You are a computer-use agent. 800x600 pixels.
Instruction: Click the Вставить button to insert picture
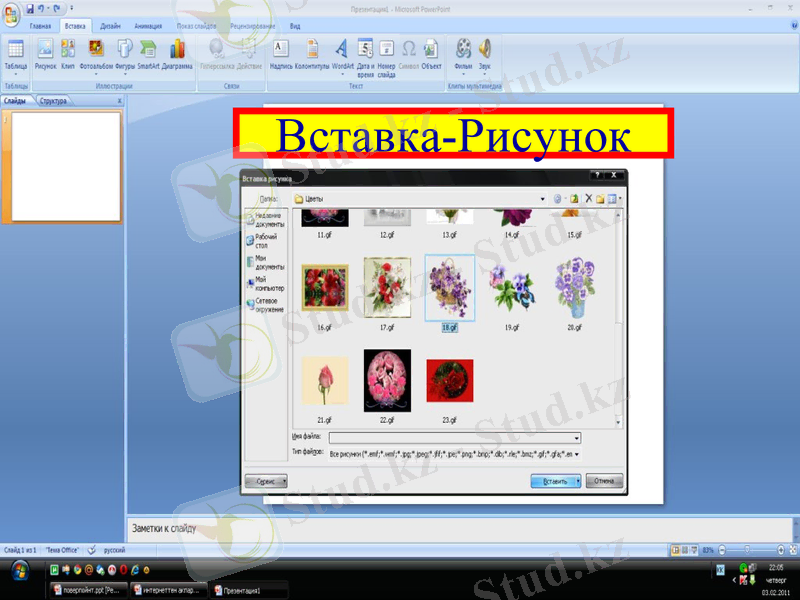pos(552,479)
